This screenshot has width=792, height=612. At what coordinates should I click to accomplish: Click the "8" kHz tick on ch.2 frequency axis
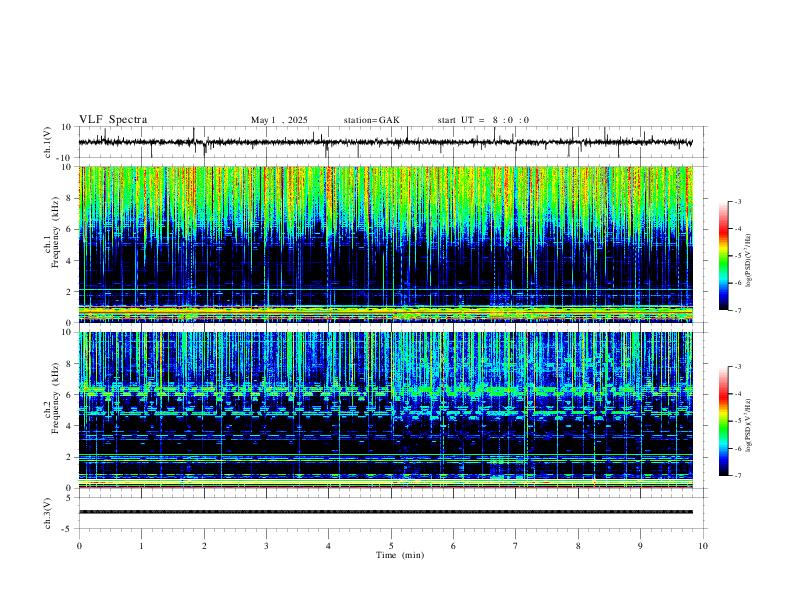(x=70, y=364)
